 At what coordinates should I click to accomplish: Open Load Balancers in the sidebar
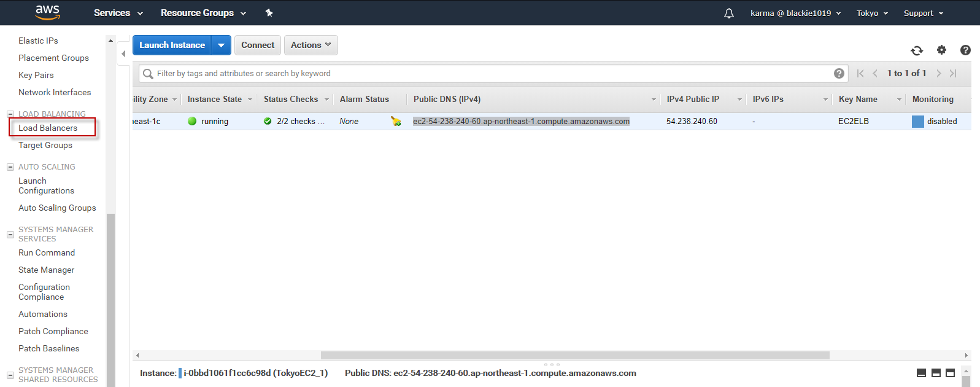[48, 128]
